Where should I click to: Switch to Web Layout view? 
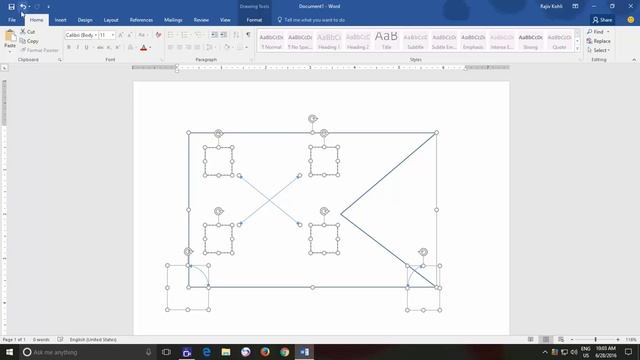[561, 340]
